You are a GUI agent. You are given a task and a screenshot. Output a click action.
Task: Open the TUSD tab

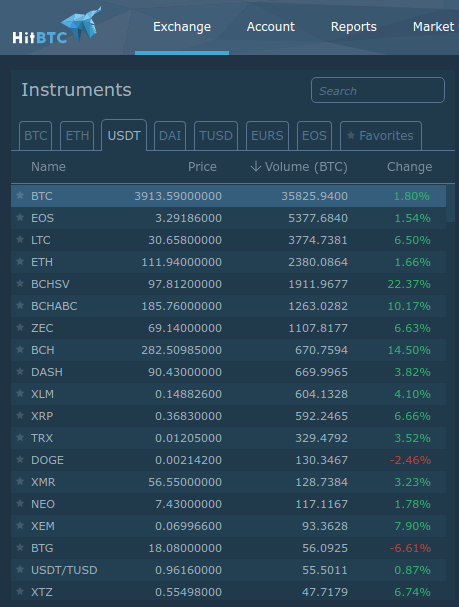click(216, 136)
